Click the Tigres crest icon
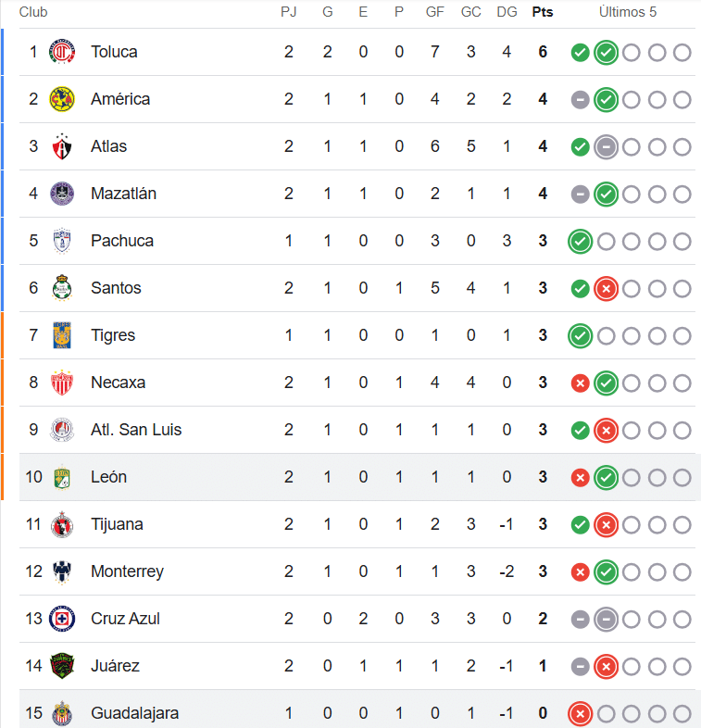The image size is (701, 728). 62,335
